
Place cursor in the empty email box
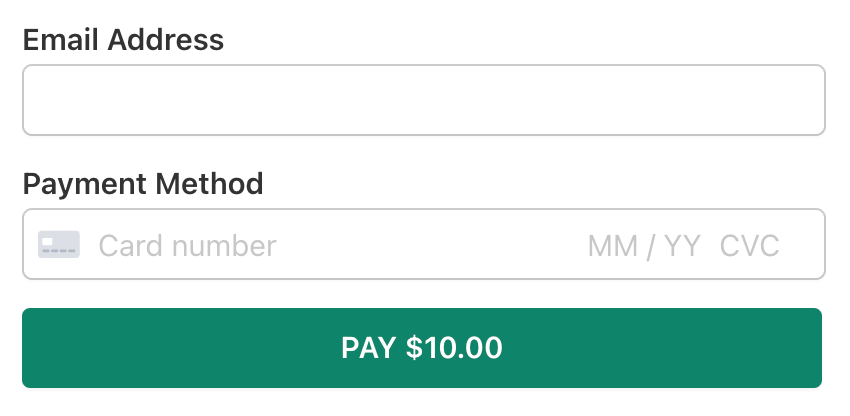click(423, 100)
